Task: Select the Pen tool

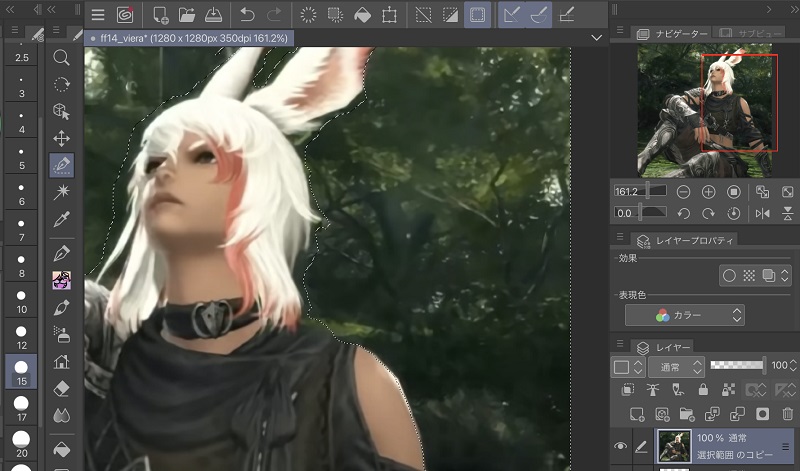Action: 61,253
